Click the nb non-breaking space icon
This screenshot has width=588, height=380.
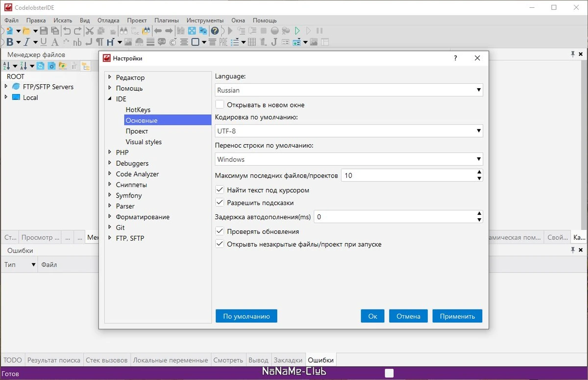(x=77, y=42)
